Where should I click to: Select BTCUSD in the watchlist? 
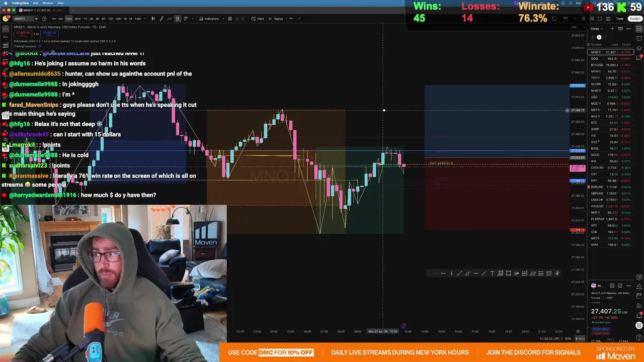(x=611, y=65)
